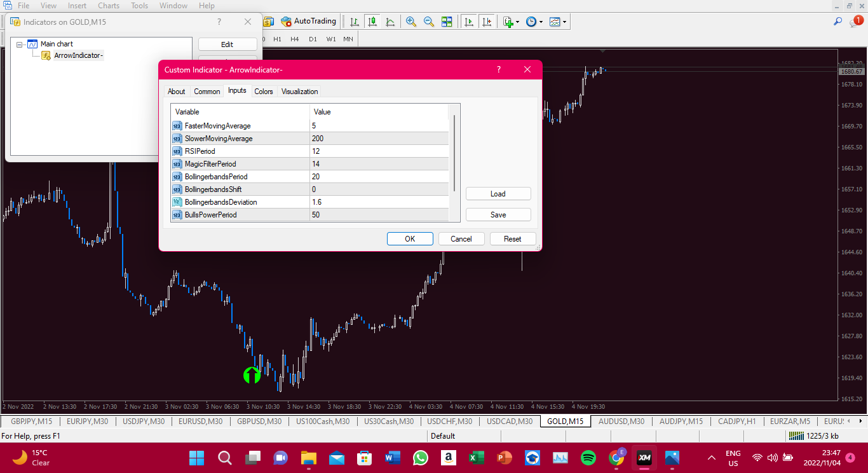This screenshot has width=868, height=473.
Task: Reset the indicator inputs
Action: click(513, 239)
